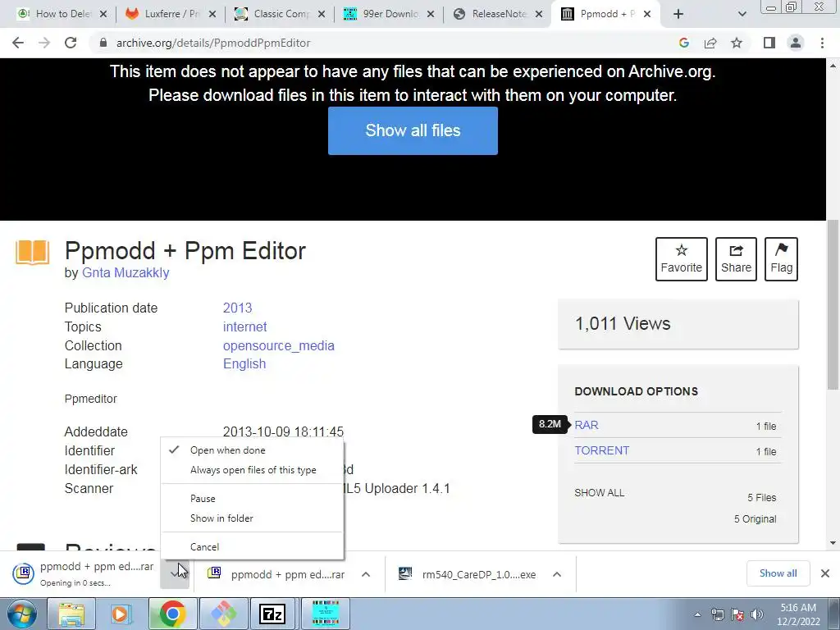840x630 pixels.
Task: Open the Gnta Muzakkly author link
Action: (126, 272)
